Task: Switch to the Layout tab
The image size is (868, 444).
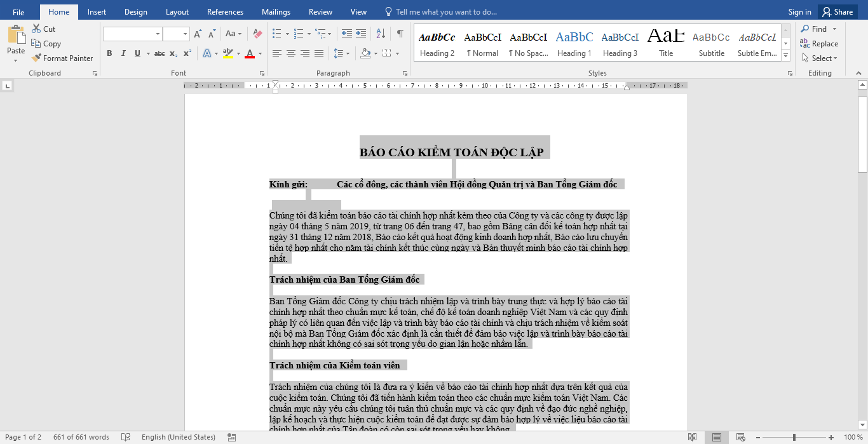Action: click(x=177, y=11)
